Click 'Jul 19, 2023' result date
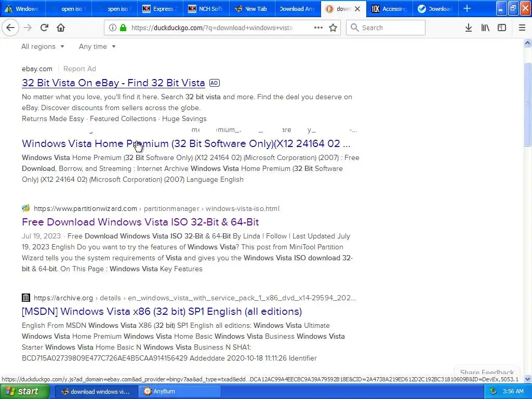 pyautogui.click(x=41, y=236)
